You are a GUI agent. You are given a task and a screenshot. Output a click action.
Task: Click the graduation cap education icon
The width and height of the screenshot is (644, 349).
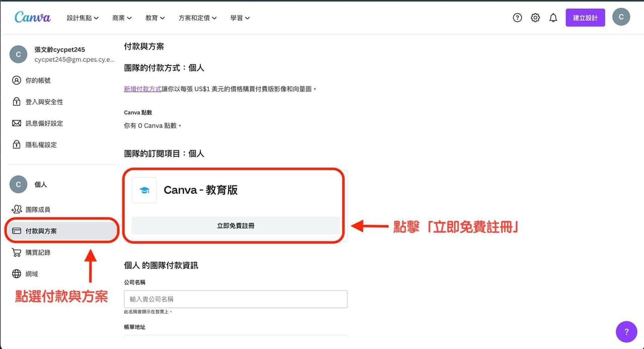tap(144, 190)
